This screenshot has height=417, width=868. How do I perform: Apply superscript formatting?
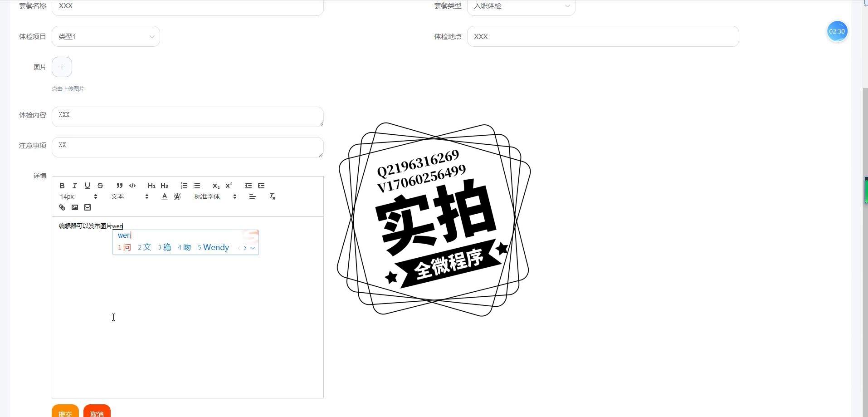229,186
